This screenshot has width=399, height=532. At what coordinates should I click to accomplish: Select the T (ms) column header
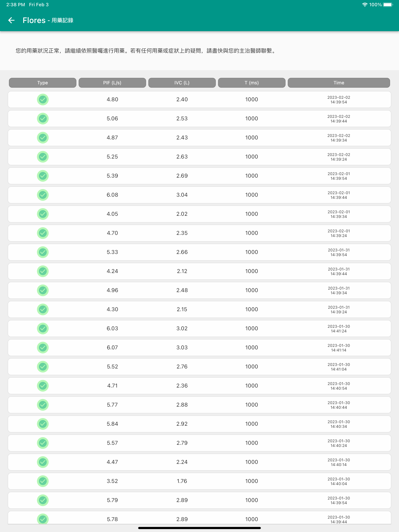click(252, 83)
